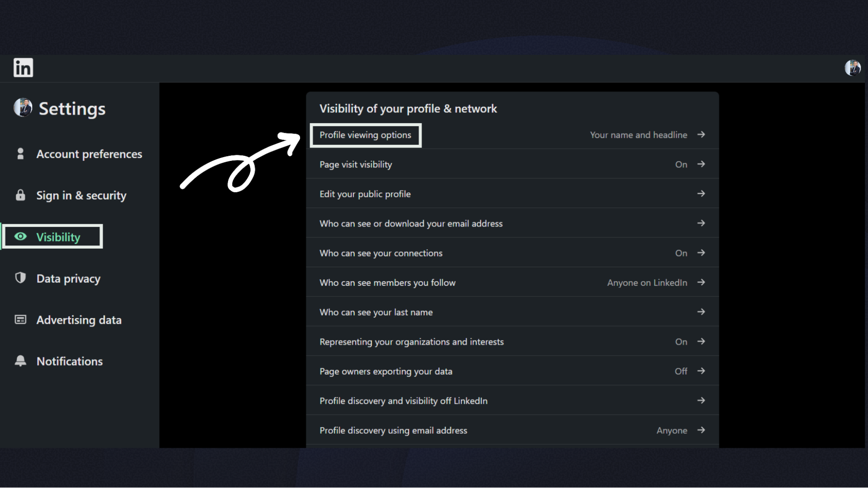Click the highlighted Profile viewing options entry
Screen dimensions: 868x488
point(365,135)
